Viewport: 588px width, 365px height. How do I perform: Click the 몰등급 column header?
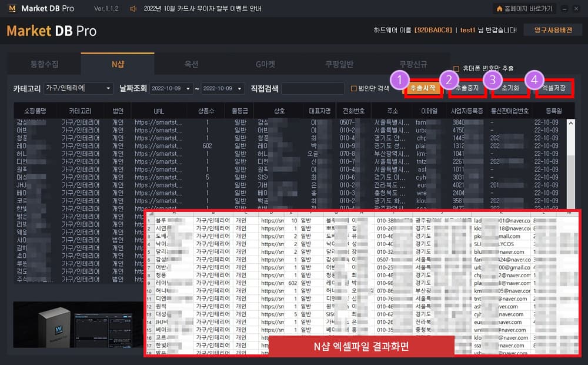click(240, 111)
